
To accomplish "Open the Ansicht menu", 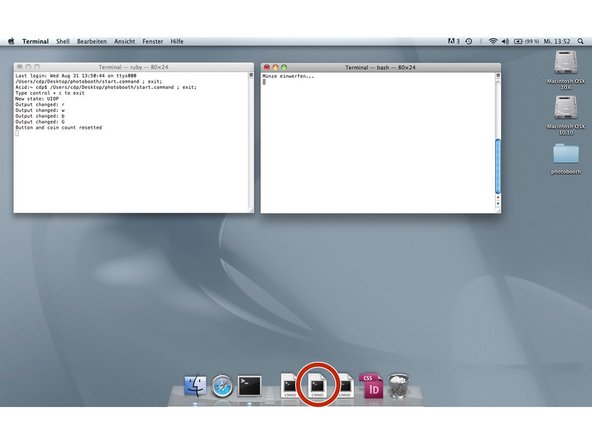I will tap(125, 42).
